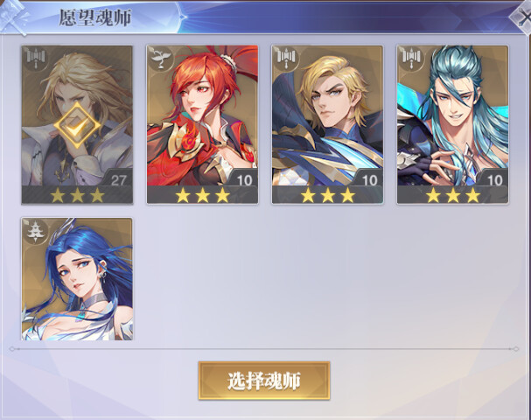
Task: Select the short blond-haired soul master card
Action: click(x=327, y=124)
